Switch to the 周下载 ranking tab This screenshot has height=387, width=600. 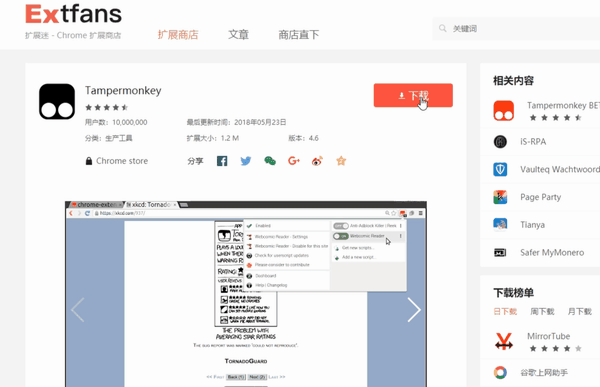[x=542, y=311]
